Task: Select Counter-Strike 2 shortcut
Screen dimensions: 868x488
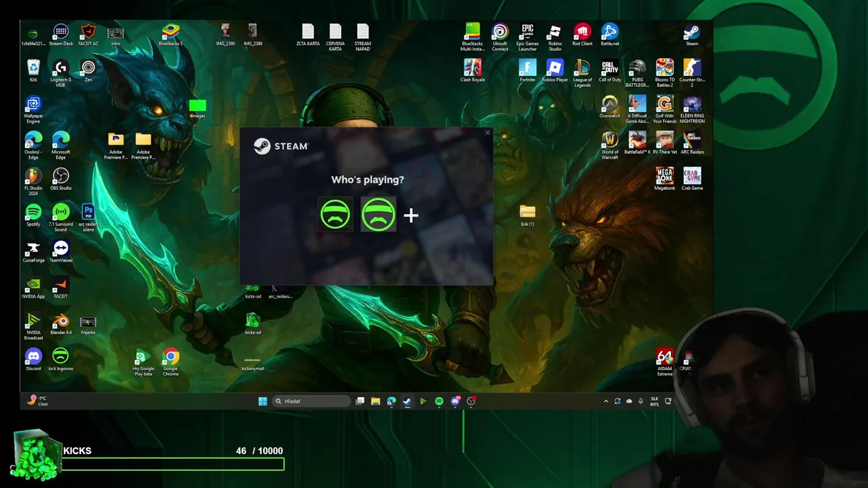Action: tap(692, 74)
